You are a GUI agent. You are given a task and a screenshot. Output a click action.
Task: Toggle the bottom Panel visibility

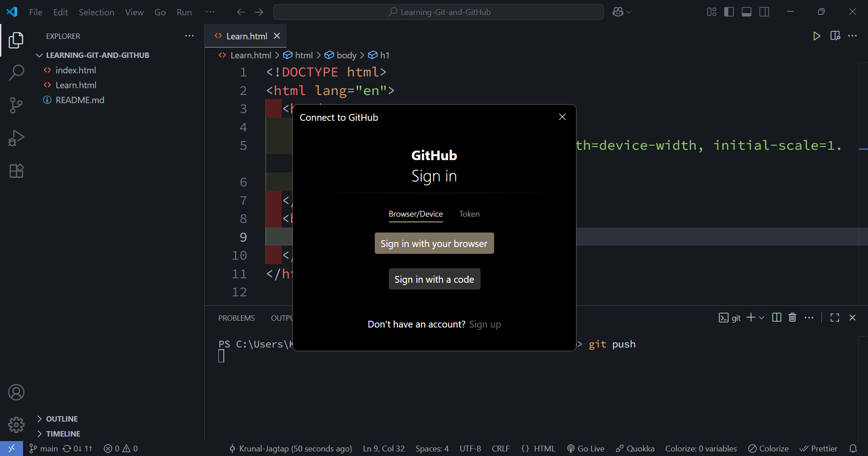pos(747,12)
